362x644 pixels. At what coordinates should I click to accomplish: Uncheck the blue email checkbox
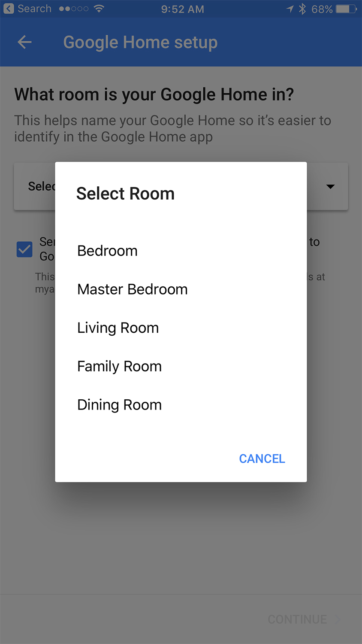coord(24,249)
